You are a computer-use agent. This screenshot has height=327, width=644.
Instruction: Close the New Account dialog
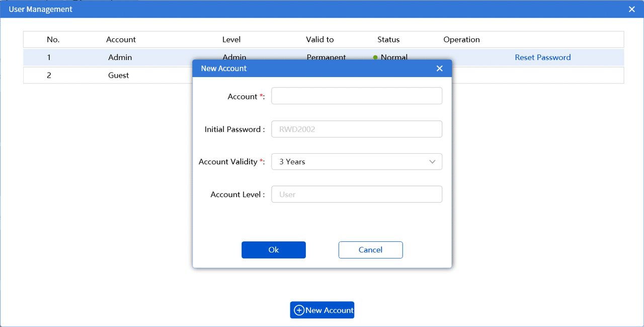pos(439,69)
